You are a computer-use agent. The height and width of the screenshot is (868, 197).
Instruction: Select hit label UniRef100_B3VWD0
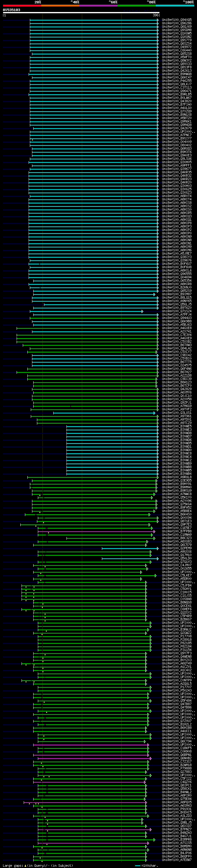(177, 450)
